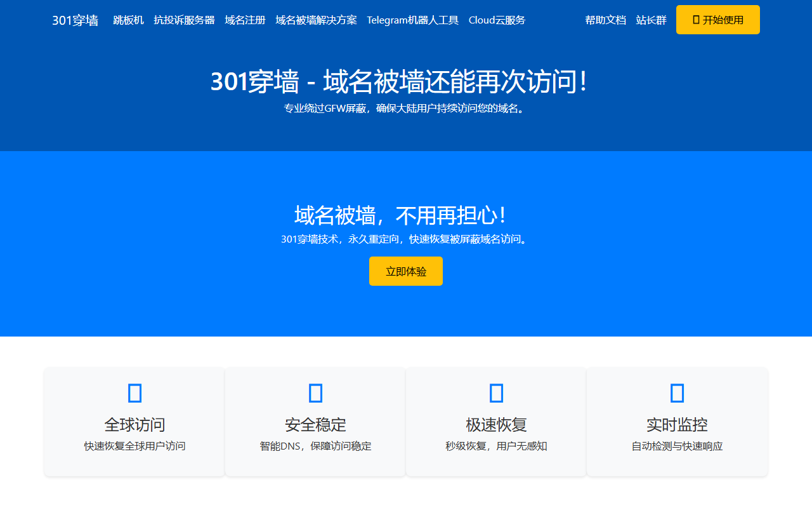Click the icon above 实时监控
Screen dimensions: 812x508
click(678, 393)
